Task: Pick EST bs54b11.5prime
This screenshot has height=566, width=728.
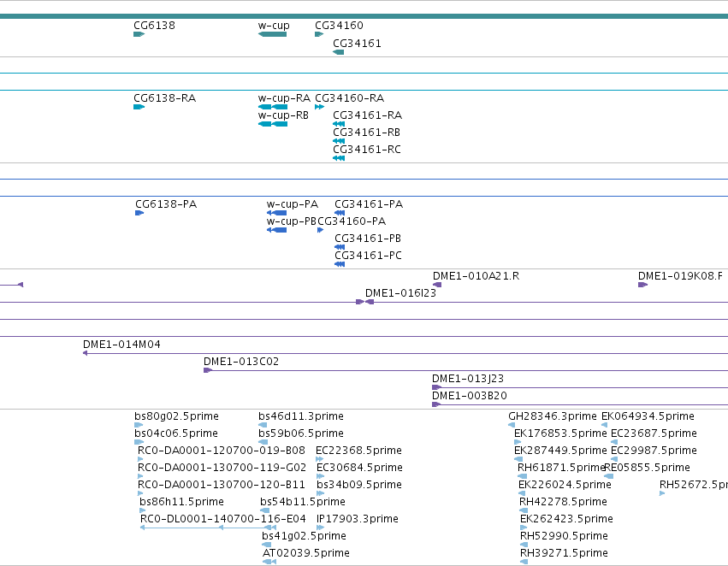Action: [x=302, y=503]
